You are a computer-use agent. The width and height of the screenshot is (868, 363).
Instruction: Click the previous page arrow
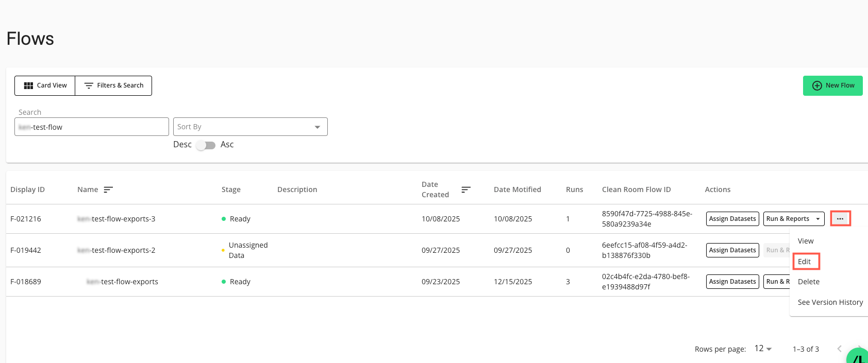point(839,349)
